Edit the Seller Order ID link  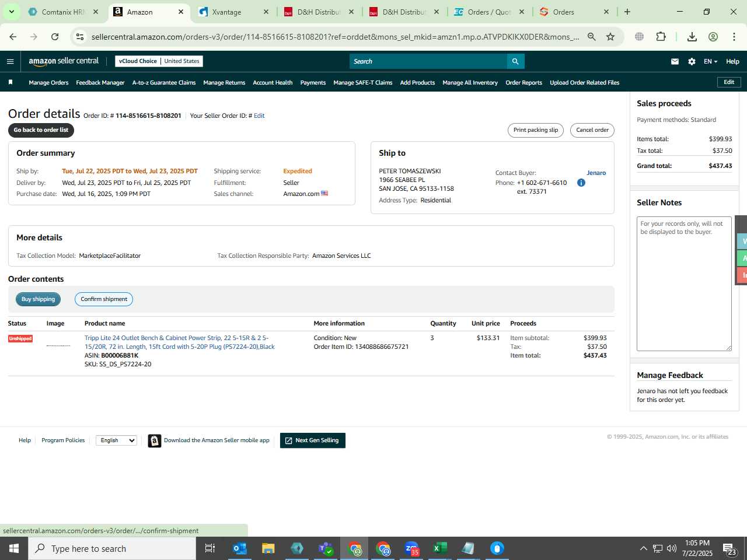(259, 116)
